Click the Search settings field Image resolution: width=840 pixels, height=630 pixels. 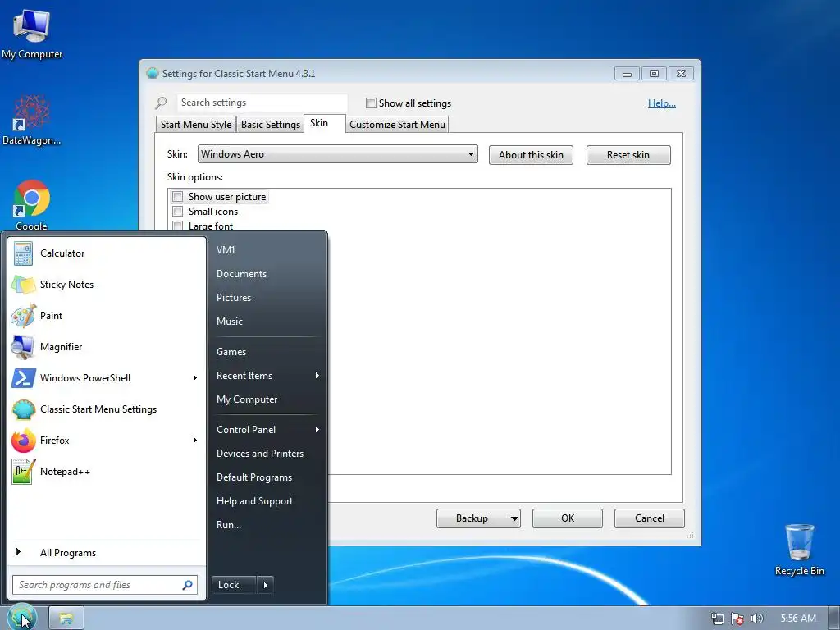(x=262, y=103)
